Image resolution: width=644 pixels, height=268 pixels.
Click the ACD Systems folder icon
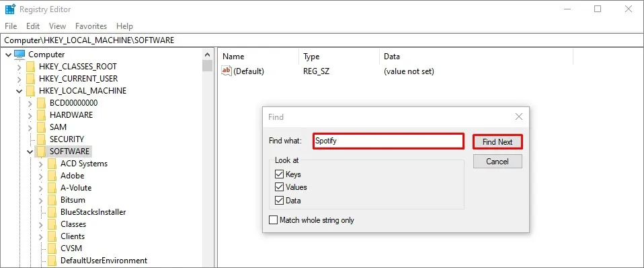tap(52, 164)
